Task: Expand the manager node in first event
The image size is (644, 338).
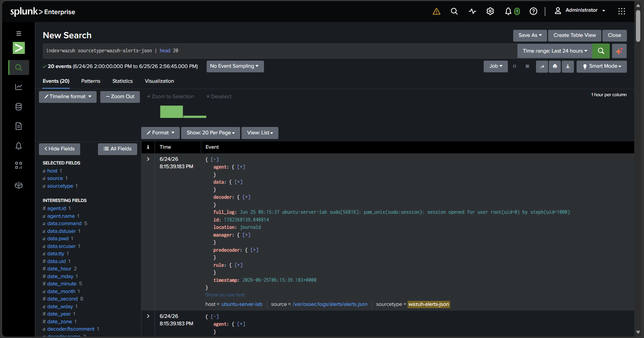Action: point(247,235)
